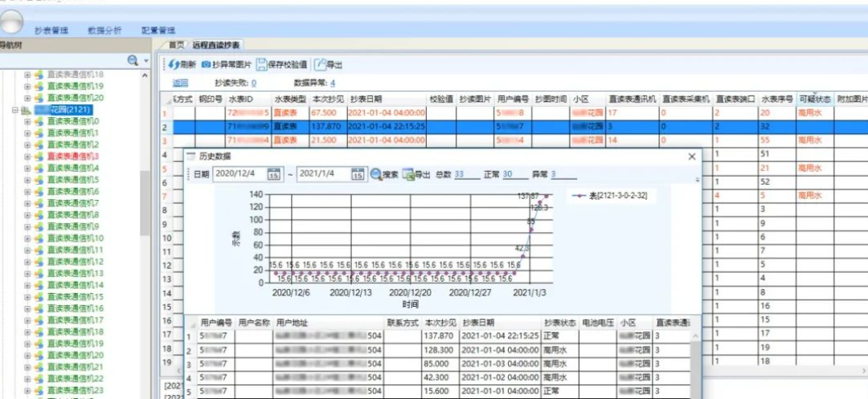Close the 历史数据 dialog
Viewport: 868px width, 399px height.
pos(692,157)
